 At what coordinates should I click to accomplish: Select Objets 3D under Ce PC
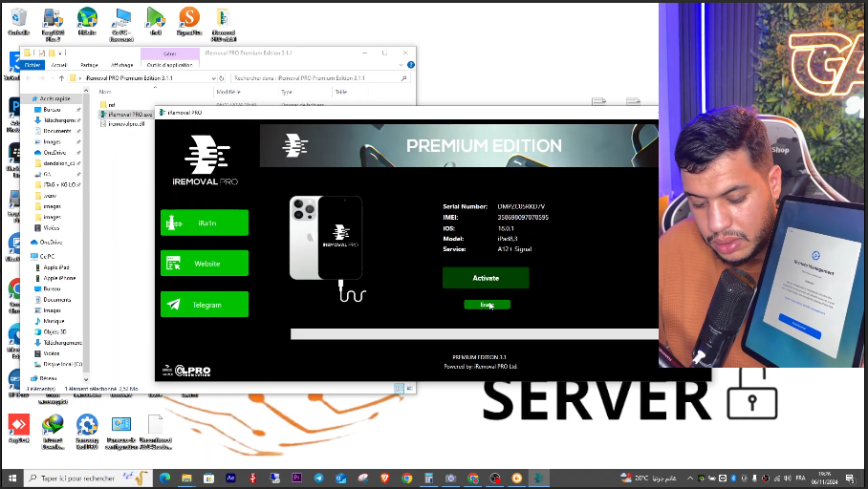[x=54, y=332]
